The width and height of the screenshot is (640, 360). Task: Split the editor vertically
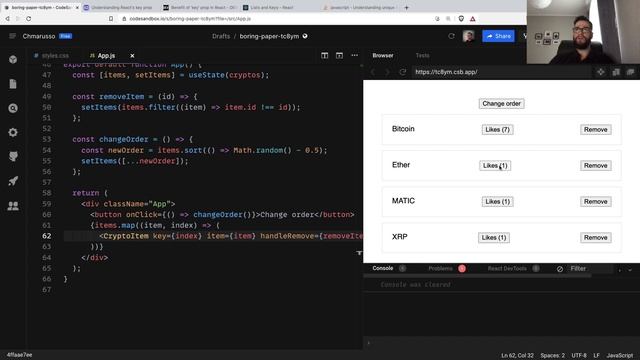point(324,56)
